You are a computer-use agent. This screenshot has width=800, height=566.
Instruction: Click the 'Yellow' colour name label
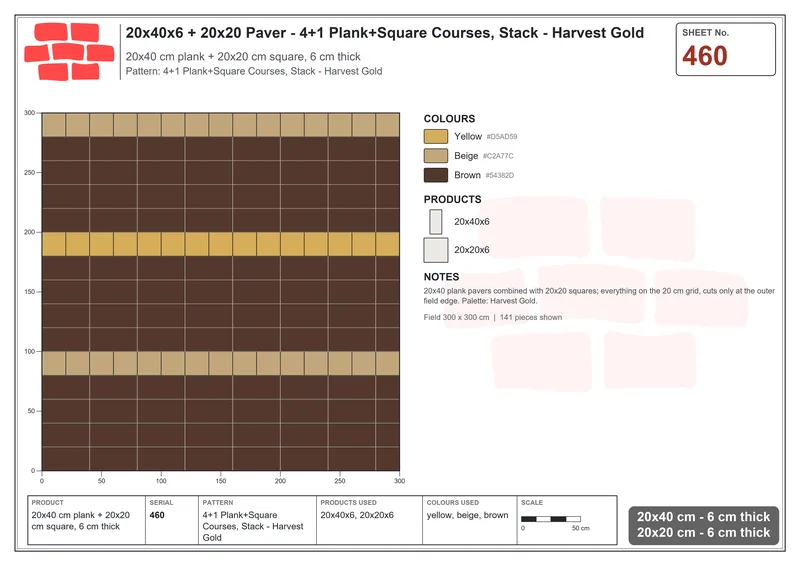(468, 136)
